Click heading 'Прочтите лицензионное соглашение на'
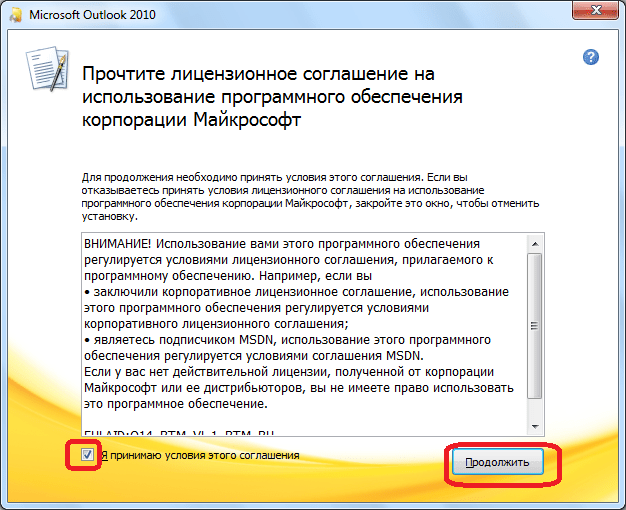This screenshot has height=510, width=626. pos(258,74)
